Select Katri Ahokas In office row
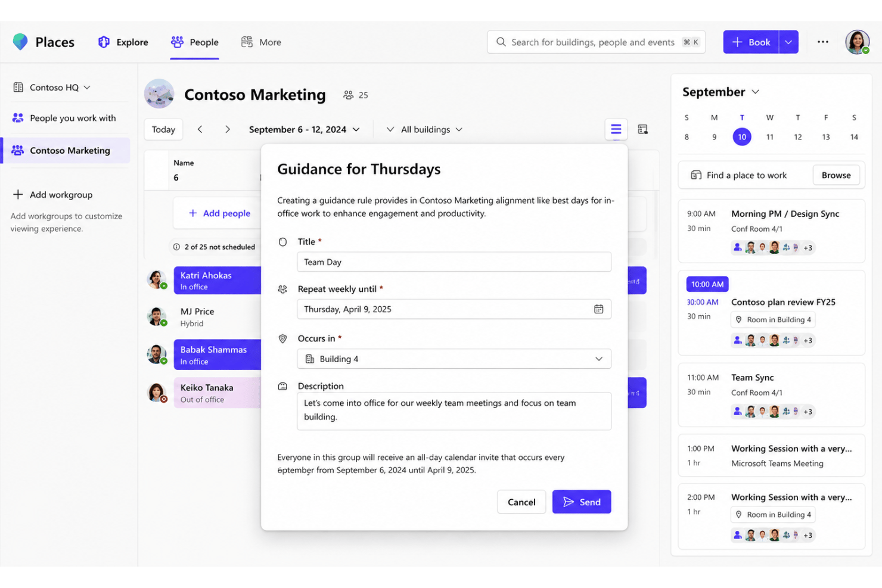This screenshot has width=882, height=588. point(218,281)
